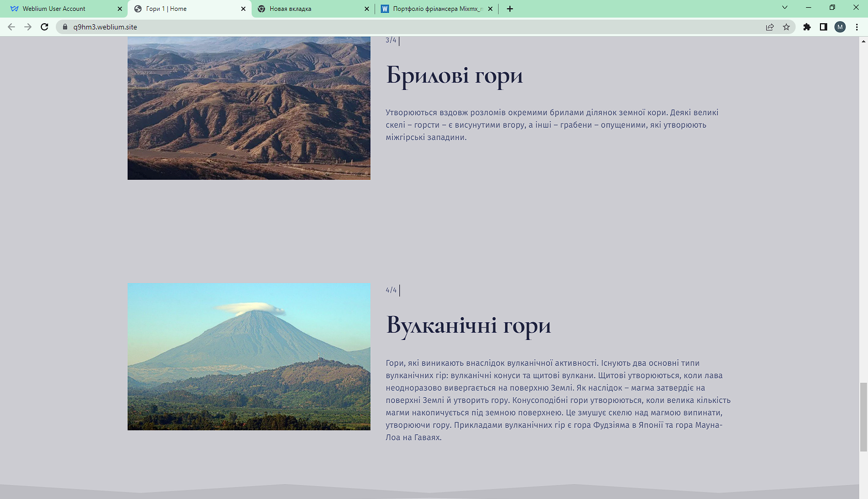The width and height of the screenshot is (868, 499).
Task: Click the forward navigation arrow
Action: 28,27
